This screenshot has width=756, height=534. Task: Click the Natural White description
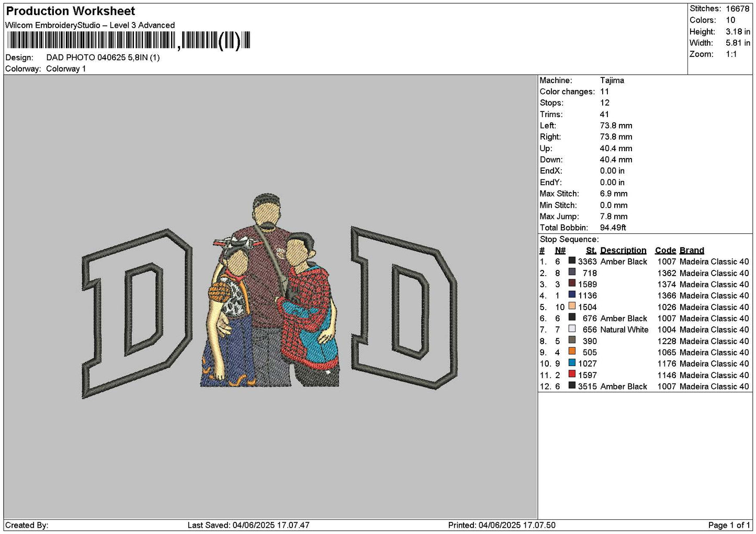(x=624, y=330)
